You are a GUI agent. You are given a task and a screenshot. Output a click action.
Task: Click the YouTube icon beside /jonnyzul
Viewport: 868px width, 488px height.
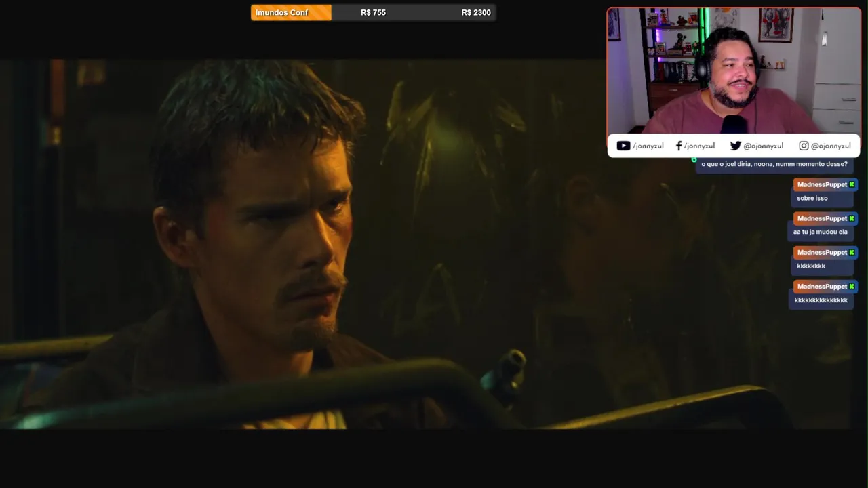(623, 146)
